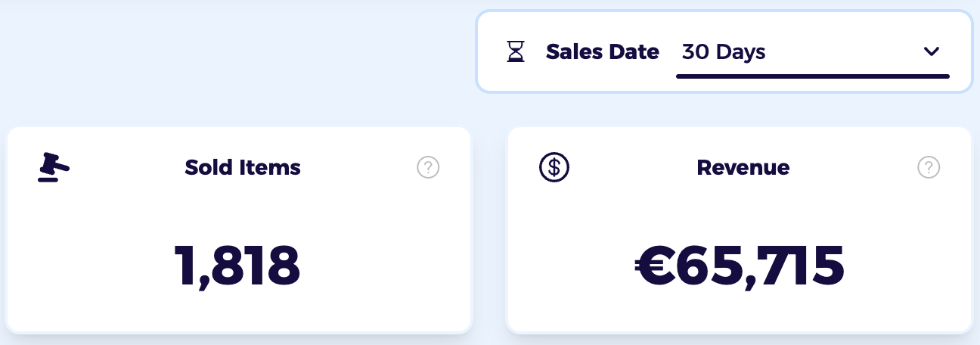Open the Revenue help question mark
The image size is (980, 345).
(x=929, y=167)
